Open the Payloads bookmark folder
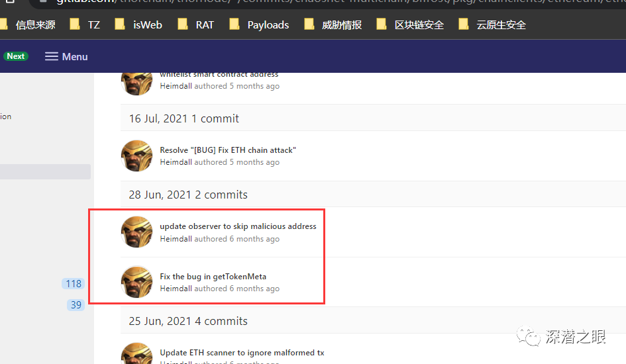The width and height of the screenshot is (626, 364). (259, 24)
